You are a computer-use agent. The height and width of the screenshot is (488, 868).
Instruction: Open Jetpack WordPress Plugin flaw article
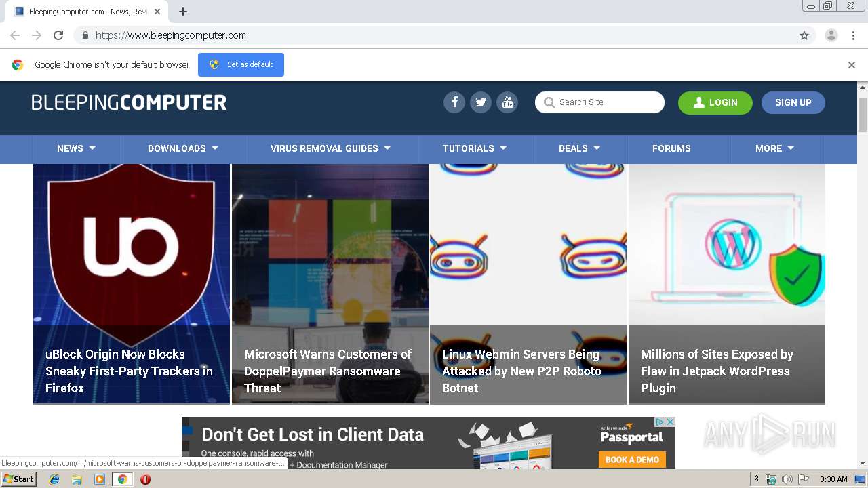tap(717, 371)
